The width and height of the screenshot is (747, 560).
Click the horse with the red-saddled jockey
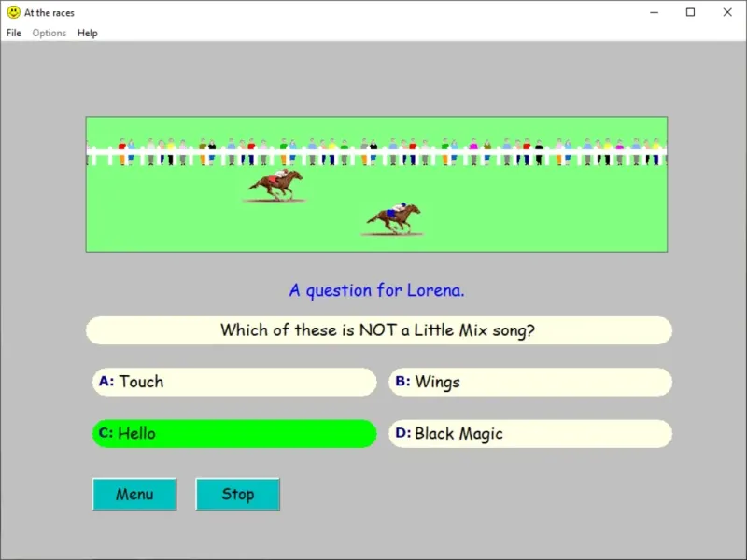pyautogui.click(x=275, y=185)
